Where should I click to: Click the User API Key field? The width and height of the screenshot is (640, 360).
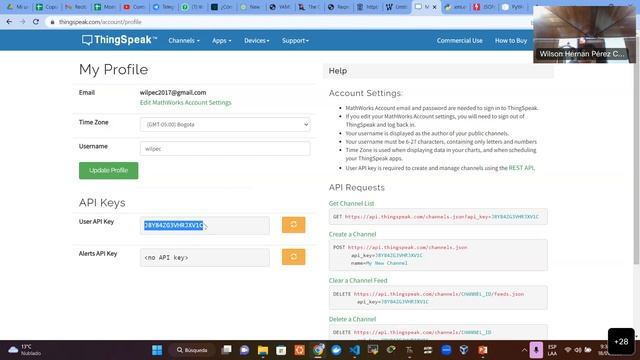[204, 225]
